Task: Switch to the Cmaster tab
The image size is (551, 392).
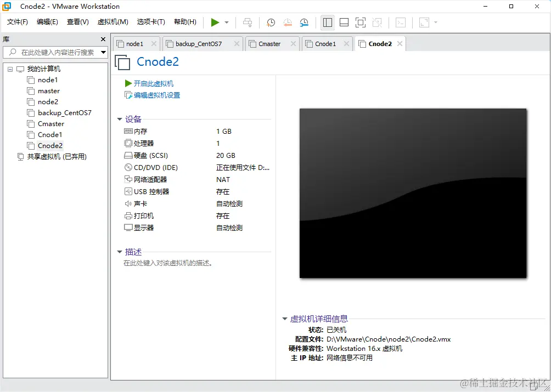Action: click(x=269, y=44)
